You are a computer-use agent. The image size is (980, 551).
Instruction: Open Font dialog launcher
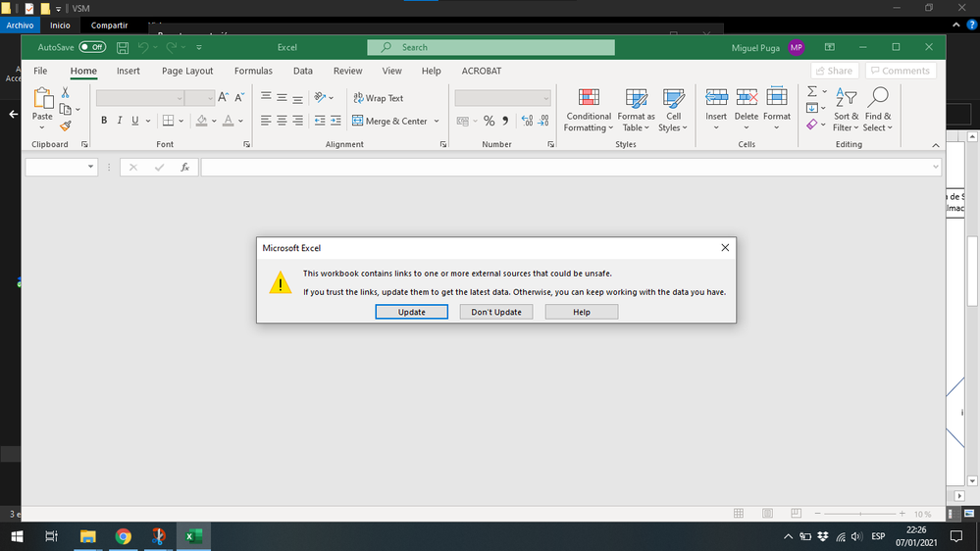[x=246, y=144]
